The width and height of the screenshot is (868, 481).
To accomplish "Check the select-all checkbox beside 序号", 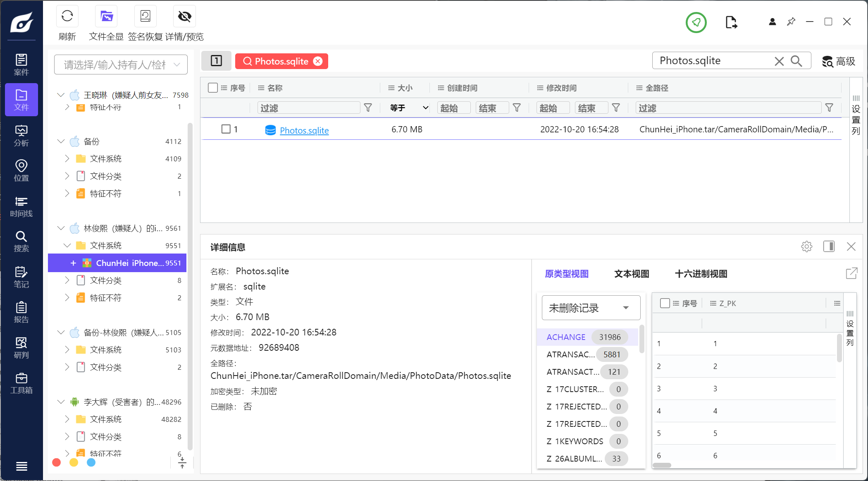I will (213, 88).
